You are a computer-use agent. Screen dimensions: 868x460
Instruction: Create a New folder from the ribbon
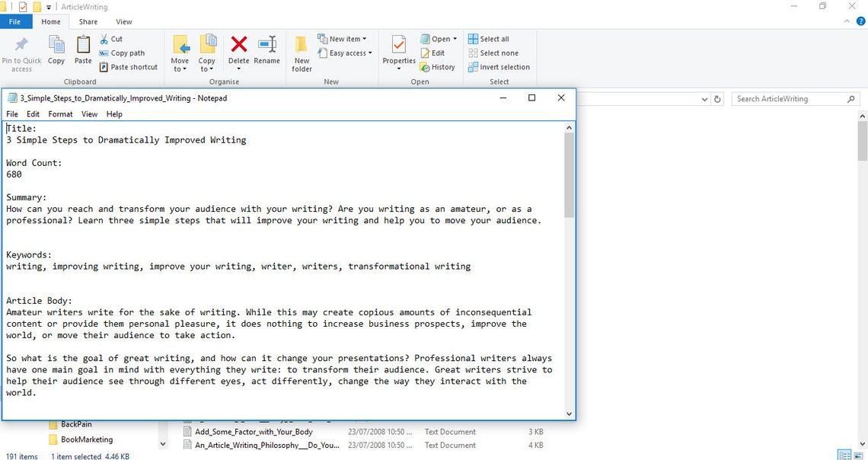pos(302,52)
